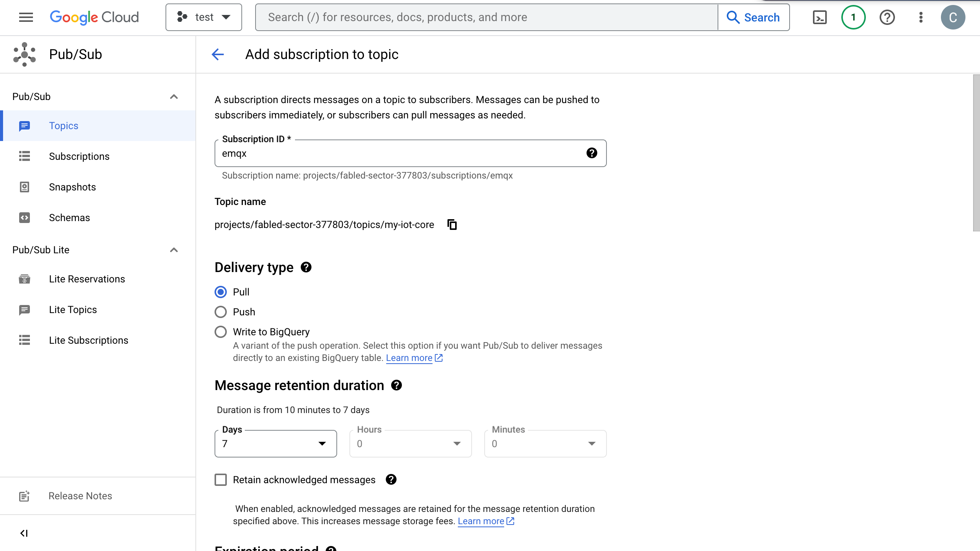This screenshot has height=551, width=980.
Task: Select the Push delivery type radio button
Action: tap(221, 312)
